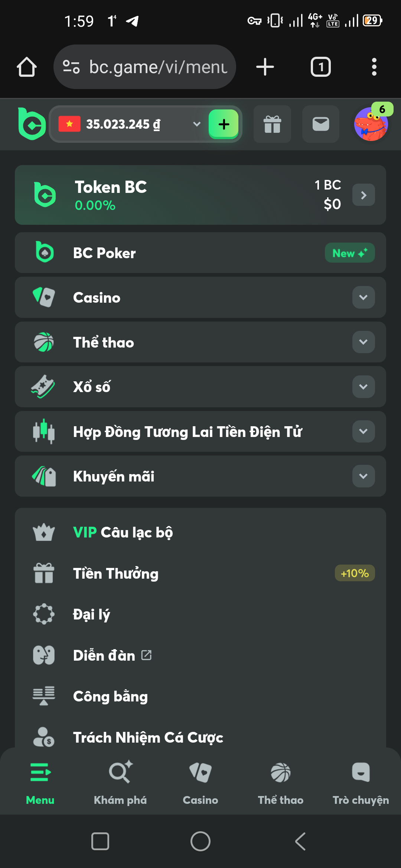Viewport: 401px width, 868px height.
Task: Tap the dinosaur profile avatar
Action: point(371,124)
